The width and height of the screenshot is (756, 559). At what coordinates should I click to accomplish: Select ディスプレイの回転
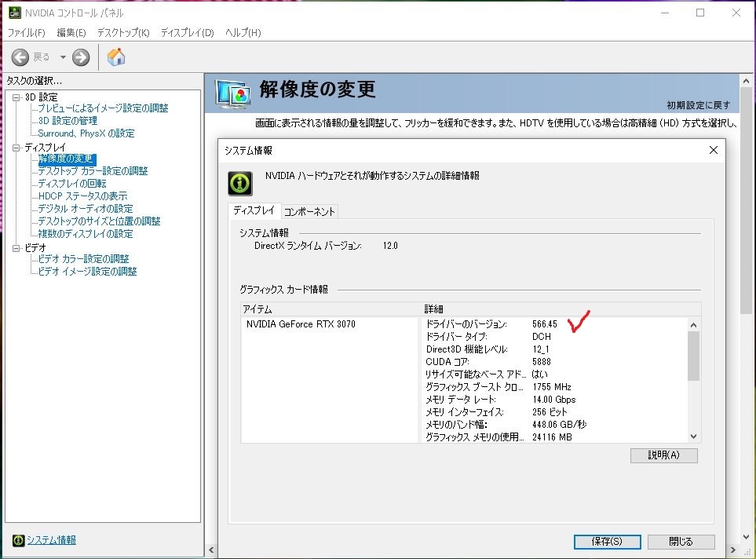coord(72,183)
